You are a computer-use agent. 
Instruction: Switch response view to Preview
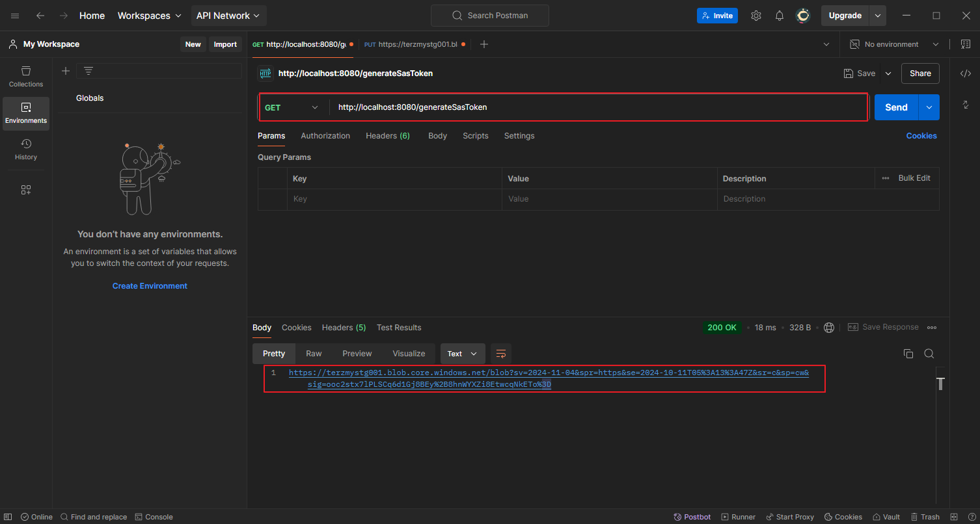[357, 354]
